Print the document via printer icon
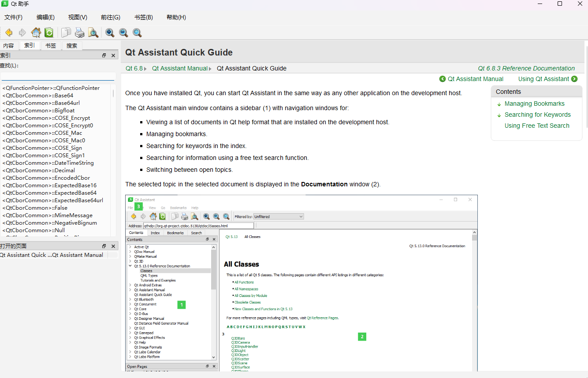This screenshot has width=588, height=378. pos(79,33)
